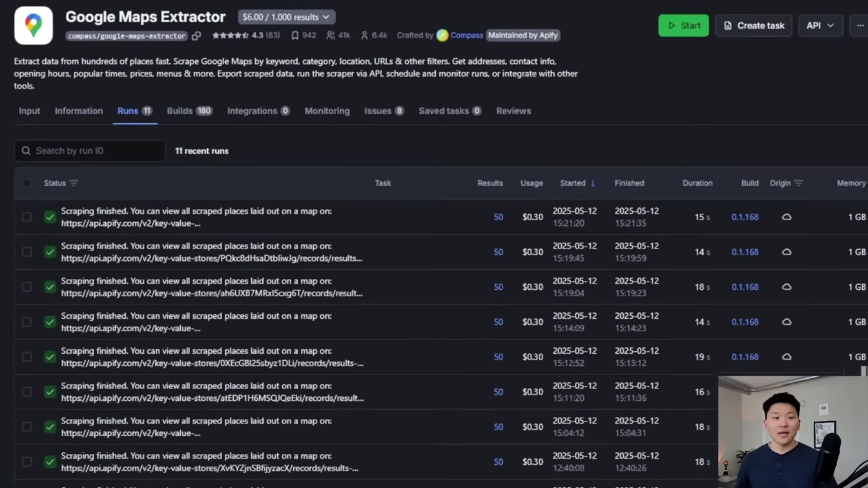The width and height of the screenshot is (868, 488).
Task: Click the Compass author avatar icon
Action: pos(442,36)
